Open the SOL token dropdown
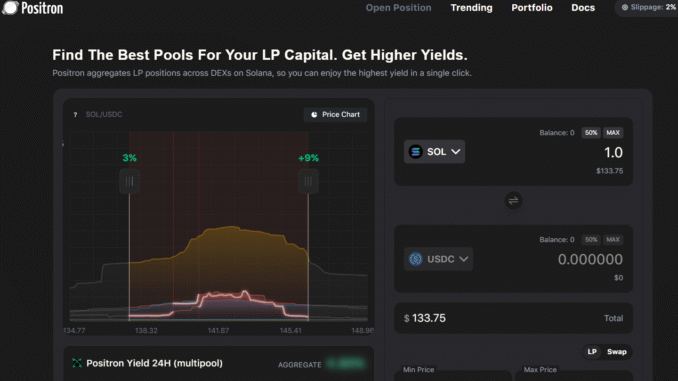The width and height of the screenshot is (678, 381). tap(435, 152)
